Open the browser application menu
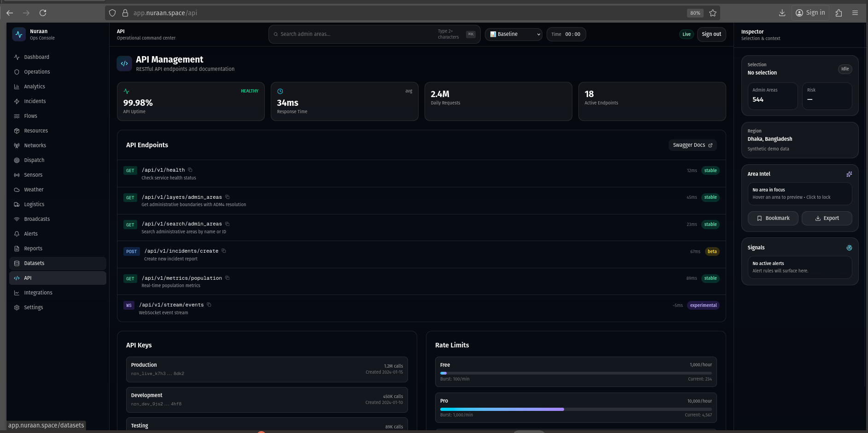Image resolution: width=868 pixels, height=433 pixels. (x=855, y=13)
